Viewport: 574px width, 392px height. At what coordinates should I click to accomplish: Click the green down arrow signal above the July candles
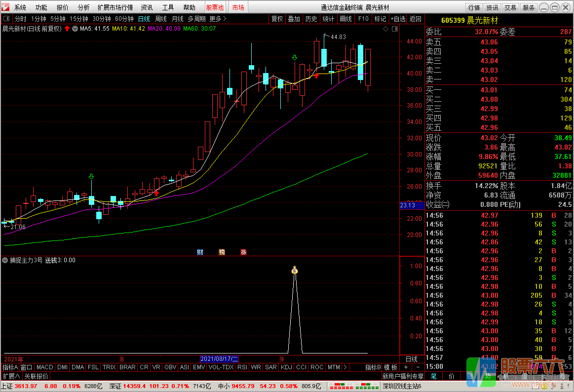click(91, 177)
